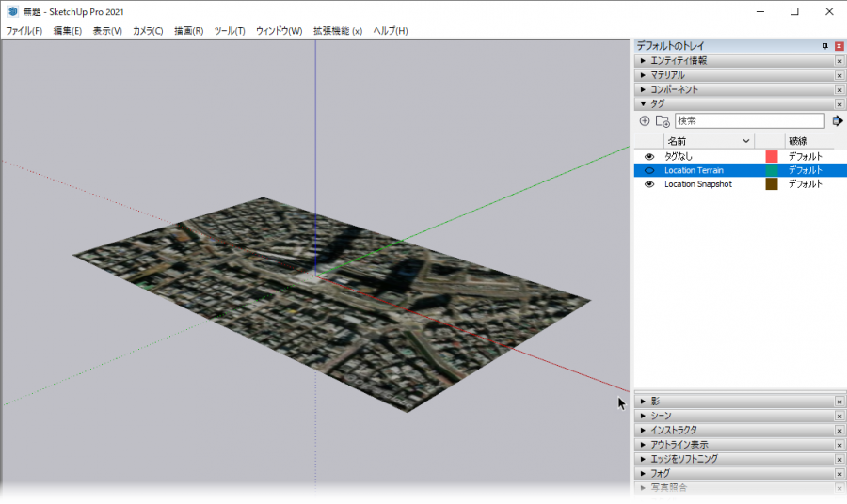This screenshot has height=504, width=847.
Task: Change the Location Snapshot brown color swatch
Action: point(772,184)
